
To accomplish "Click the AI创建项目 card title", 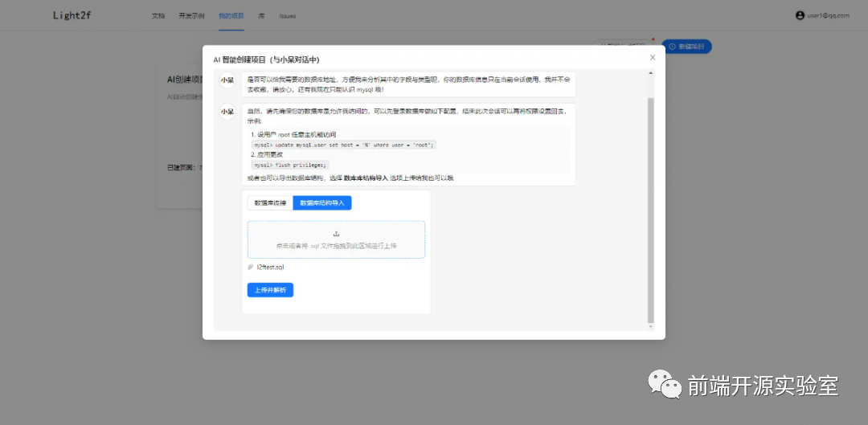I will click(185, 79).
